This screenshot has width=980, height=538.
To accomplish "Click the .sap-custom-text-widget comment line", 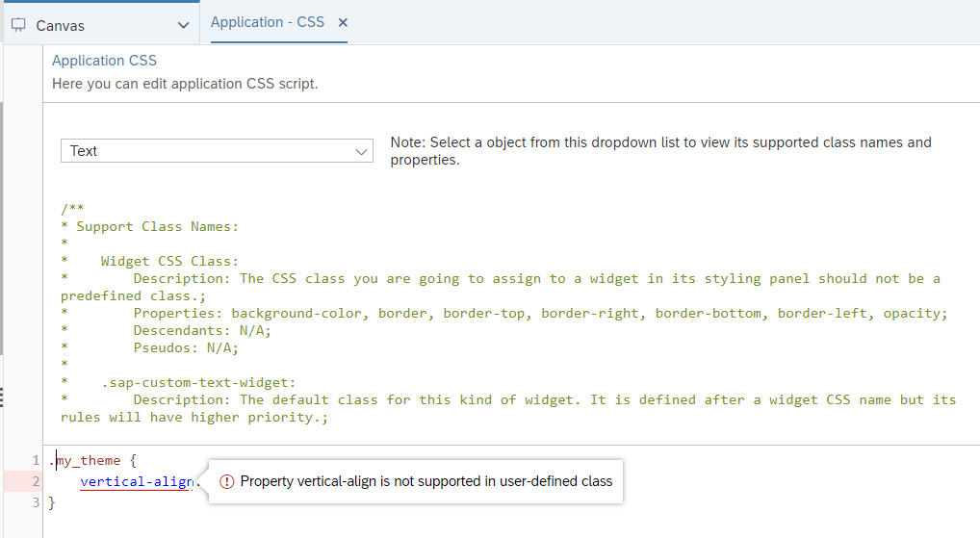I will pos(197,383).
